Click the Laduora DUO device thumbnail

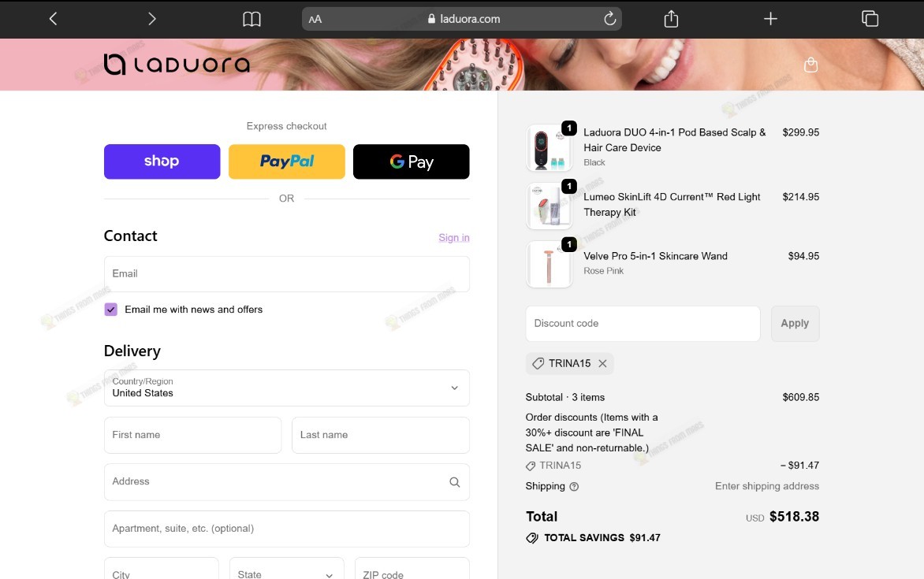click(x=550, y=147)
